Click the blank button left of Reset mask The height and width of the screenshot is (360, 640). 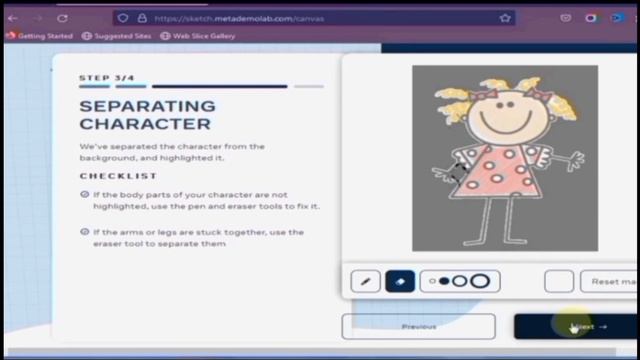tap(559, 281)
